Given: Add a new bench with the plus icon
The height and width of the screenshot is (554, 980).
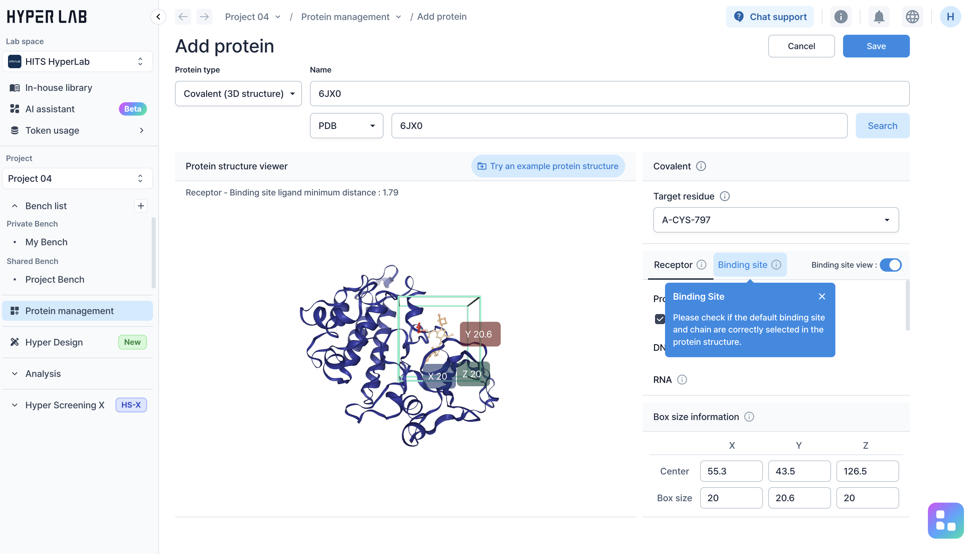Looking at the screenshot, I should tap(141, 206).
